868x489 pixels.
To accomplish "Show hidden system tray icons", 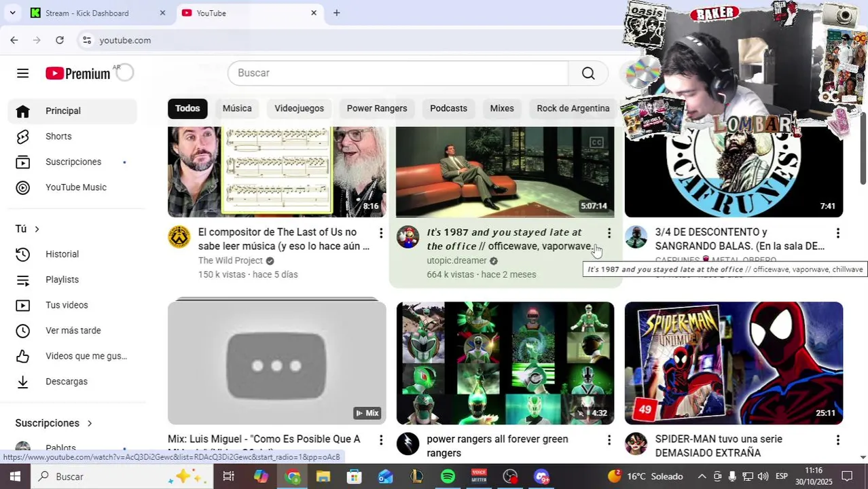I will click(x=702, y=477).
